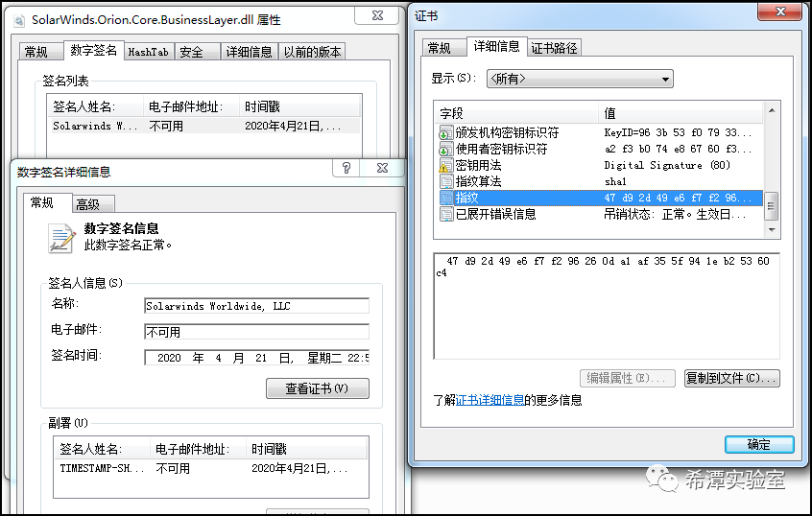Select the 指纹算法 row
This screenshot has height=516, width=812.
click(x=600, y=181)
